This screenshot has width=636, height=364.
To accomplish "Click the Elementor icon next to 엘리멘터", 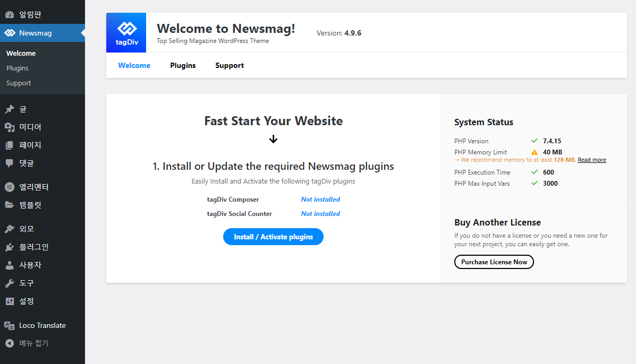I will [10, 187].
